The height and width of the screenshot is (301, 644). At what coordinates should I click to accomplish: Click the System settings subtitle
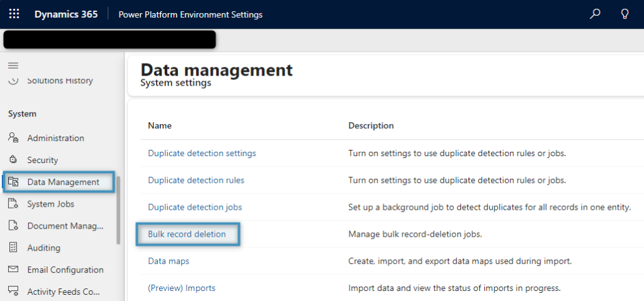(176, 83)
